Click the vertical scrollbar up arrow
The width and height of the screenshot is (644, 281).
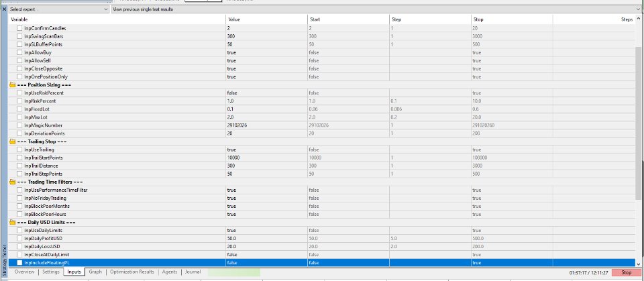click(x=638, y=19)
